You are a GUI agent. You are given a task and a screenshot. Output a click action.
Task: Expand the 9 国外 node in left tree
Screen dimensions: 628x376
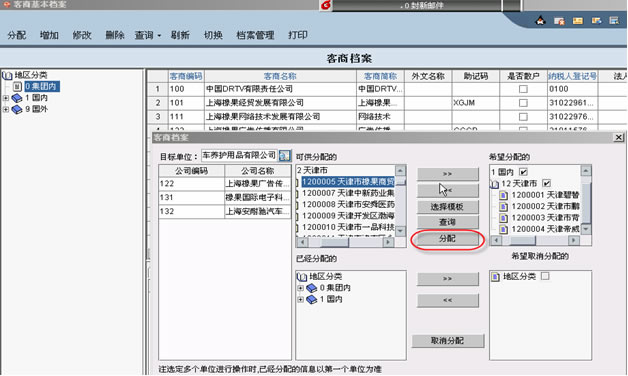tap(6, 109)
